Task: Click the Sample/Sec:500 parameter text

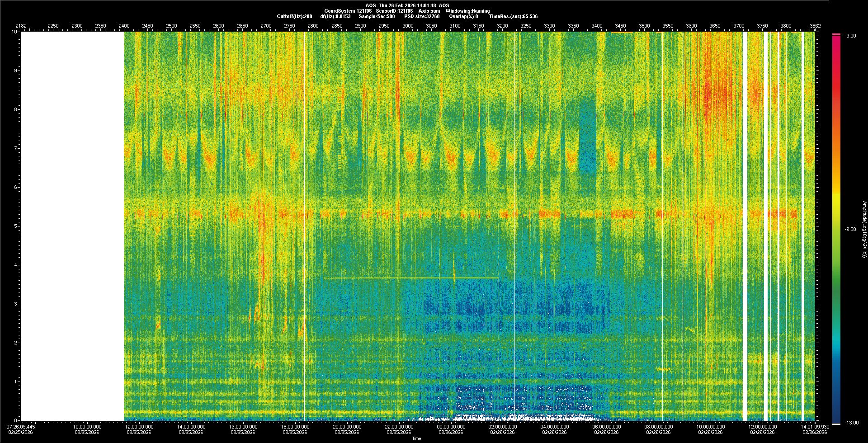Action: tap(376, 16)
